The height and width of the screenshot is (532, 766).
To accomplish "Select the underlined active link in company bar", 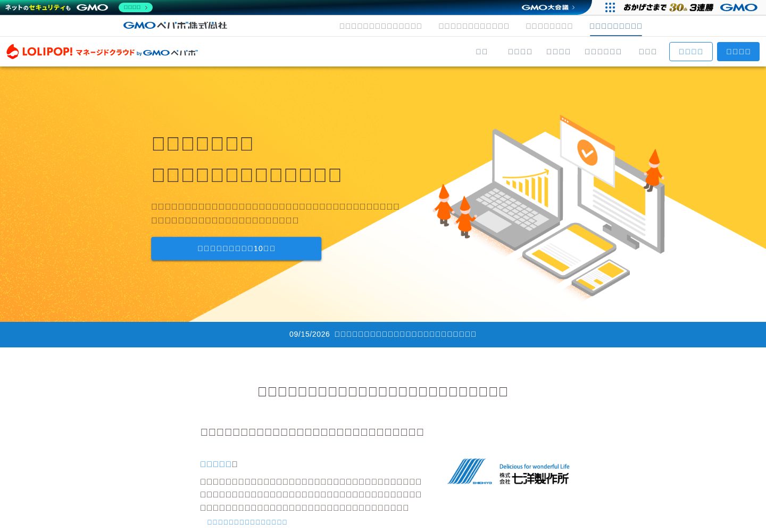I will click(x=615, y=26).
